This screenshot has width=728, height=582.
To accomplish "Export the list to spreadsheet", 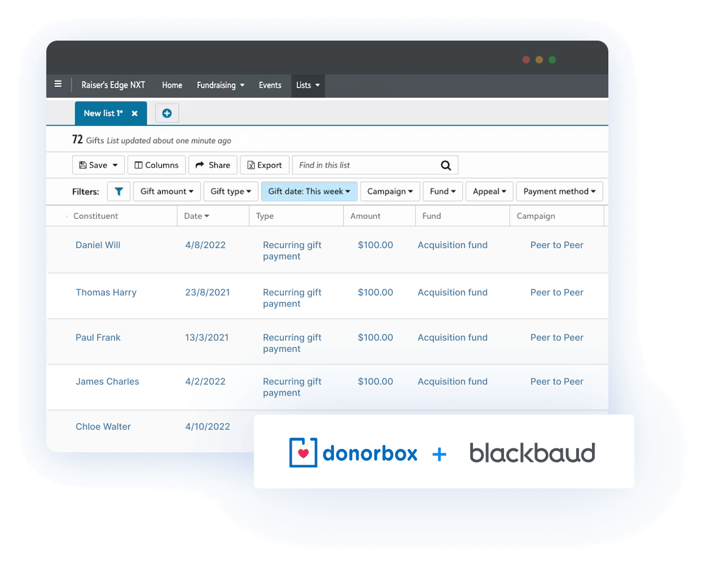I will [x=265, y=165].
